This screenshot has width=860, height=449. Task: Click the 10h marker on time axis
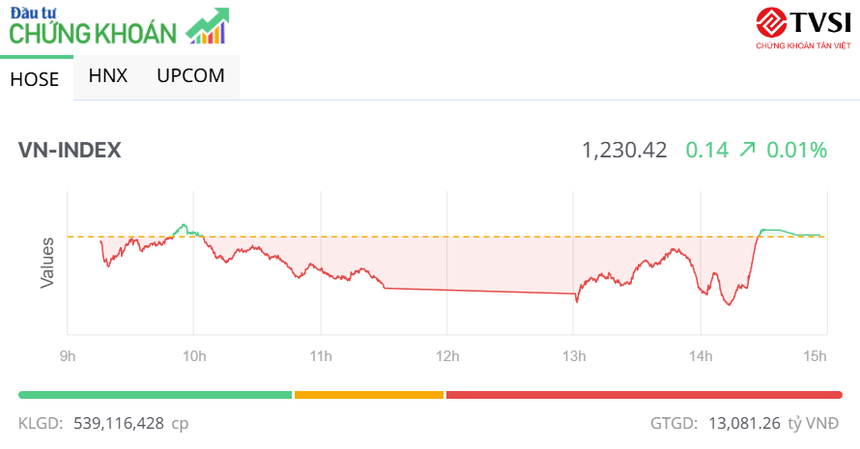click(x=194, y=355)
